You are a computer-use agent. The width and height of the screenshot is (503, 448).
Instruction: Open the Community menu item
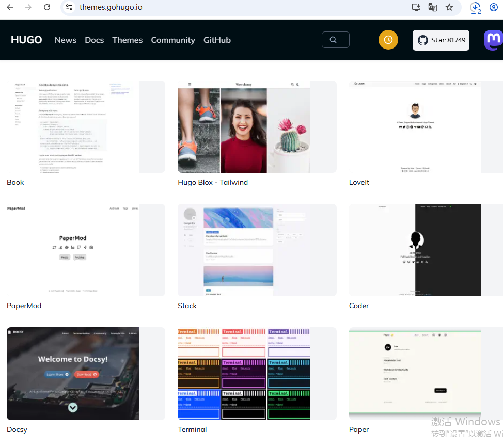pyautogui.click(x=173, y=40)
